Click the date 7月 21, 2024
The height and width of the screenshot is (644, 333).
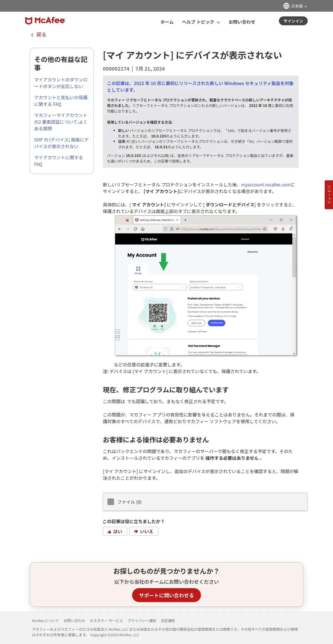(150, 69)
